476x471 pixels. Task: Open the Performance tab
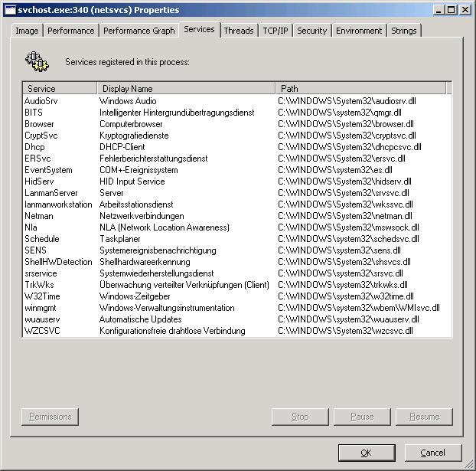point(71,31)
